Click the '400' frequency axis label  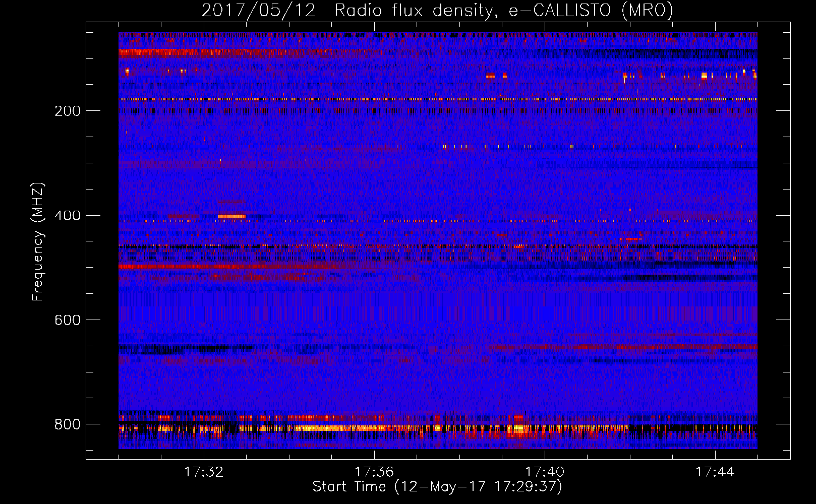pyautogui.click(x=68, y=216)
